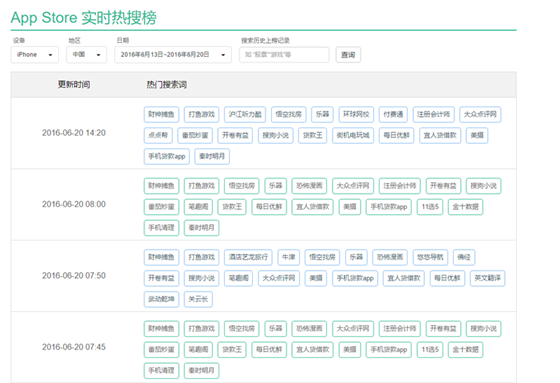Viewport: 560px width, 383px height.
Task: Open the 环球网校 search term tag
Action: click(x=356, y=114)
